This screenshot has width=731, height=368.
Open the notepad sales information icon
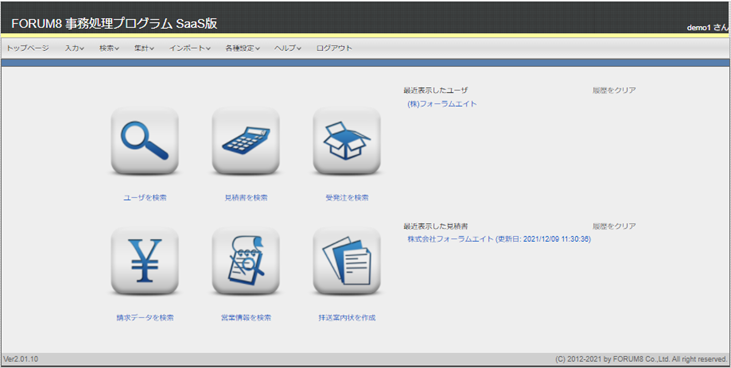[246, 261]
